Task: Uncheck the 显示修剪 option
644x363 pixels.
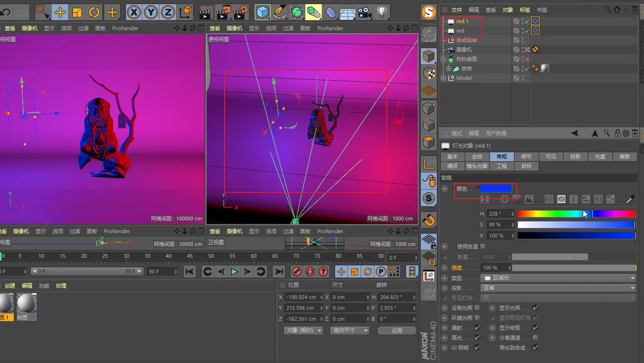Action: point(536,328)
